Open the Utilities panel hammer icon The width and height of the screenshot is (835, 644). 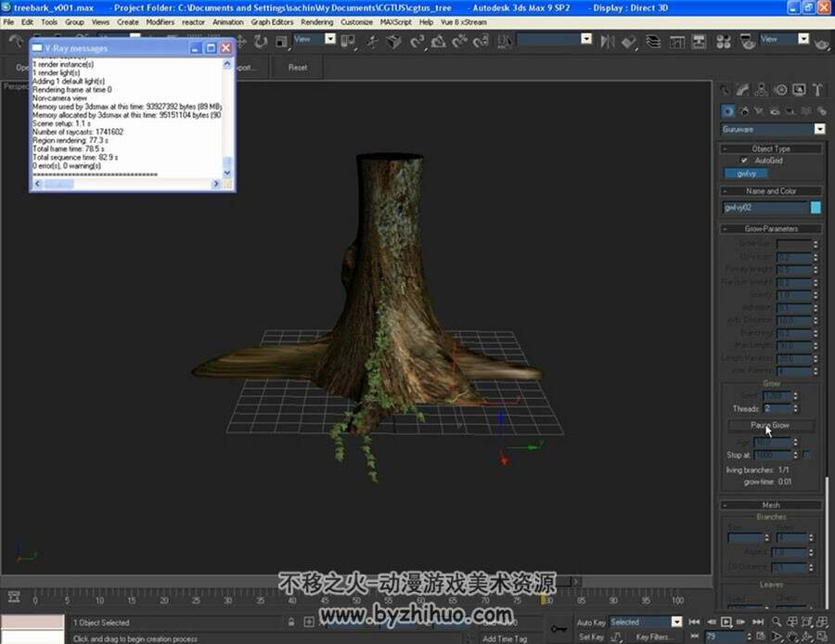point(817,90)
